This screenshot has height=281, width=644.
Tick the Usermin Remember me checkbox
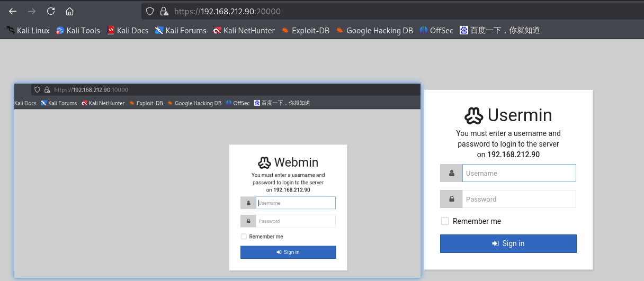445,221
